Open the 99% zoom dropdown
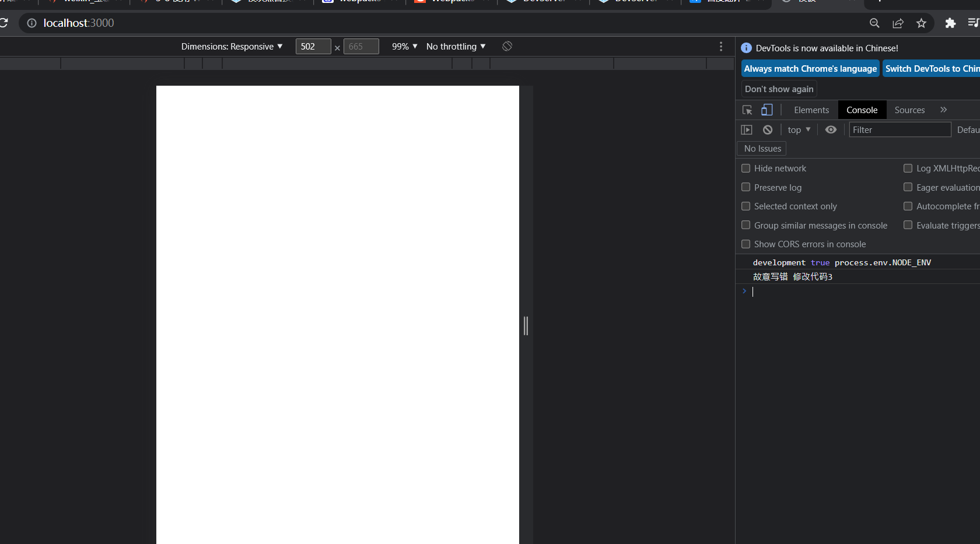This screenshot has width=980, height=544. (x=404, y=46)
